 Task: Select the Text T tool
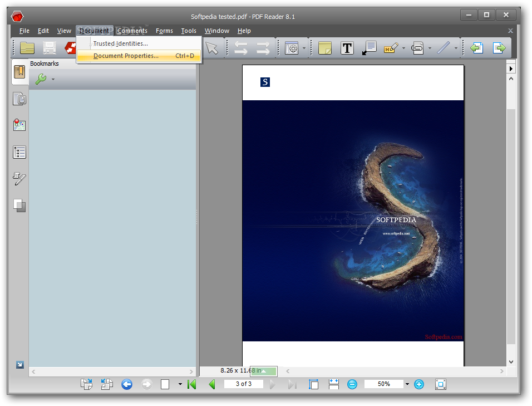[x=347, y=48]
